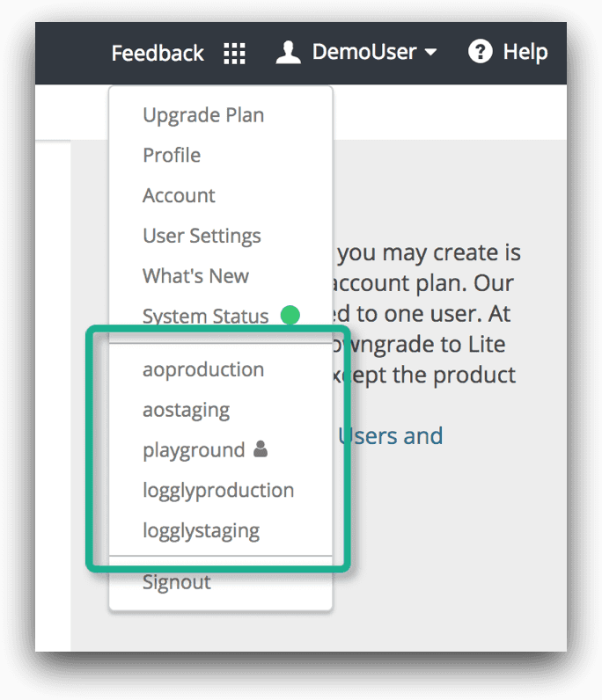This screenshot has width=602, height=700.
Task: Switch to the logglystaging organization
Action: coord(201,531)
